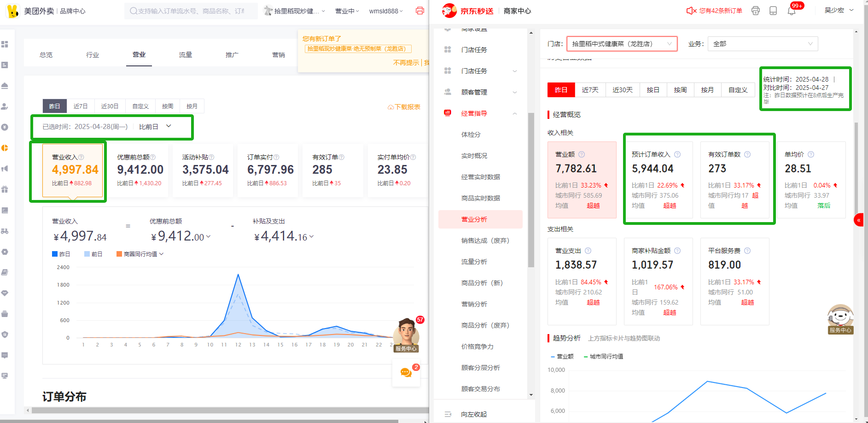Screen dimensions: 868x423
Task: Click help icon beside Meituan 有效订单
Action: point(342,157)
